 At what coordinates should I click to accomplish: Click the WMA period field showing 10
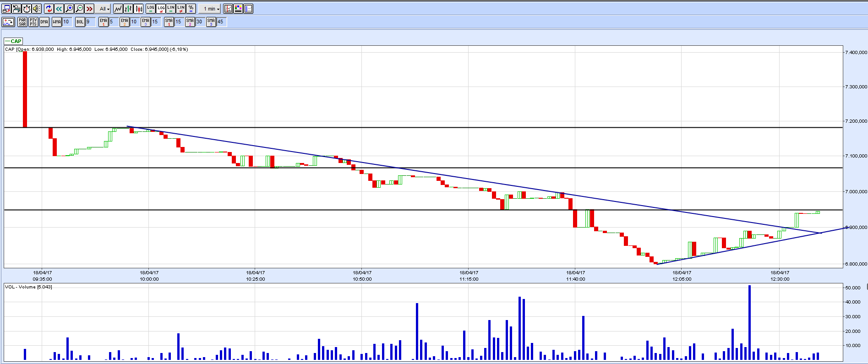tap(67, 22)
